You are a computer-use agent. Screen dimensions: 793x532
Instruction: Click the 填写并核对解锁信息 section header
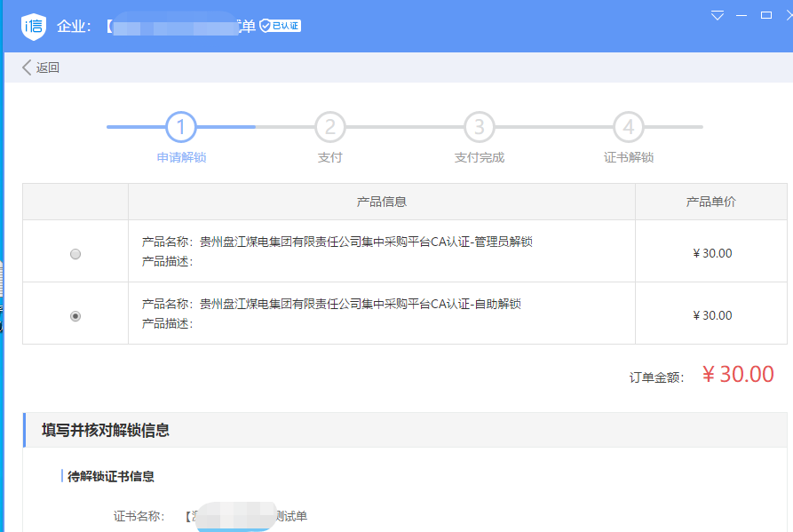tap(106, 431)
